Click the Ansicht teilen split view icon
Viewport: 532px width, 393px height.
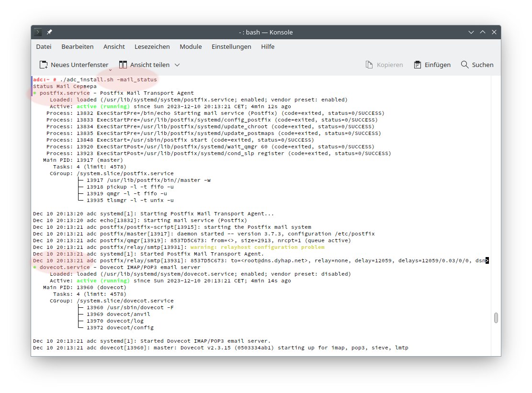coord(123,65)
